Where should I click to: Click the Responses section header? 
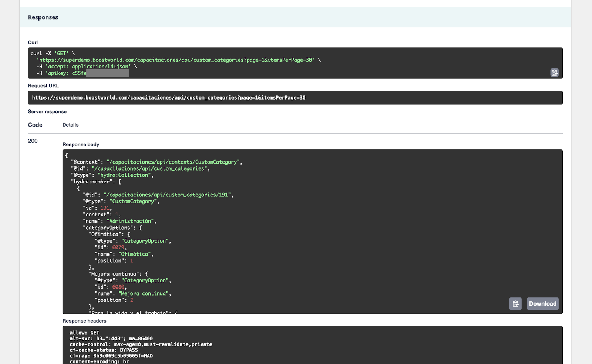click(43, 17)
